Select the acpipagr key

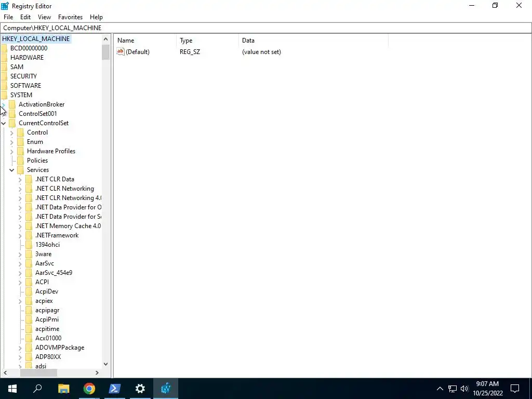point(47,310)
